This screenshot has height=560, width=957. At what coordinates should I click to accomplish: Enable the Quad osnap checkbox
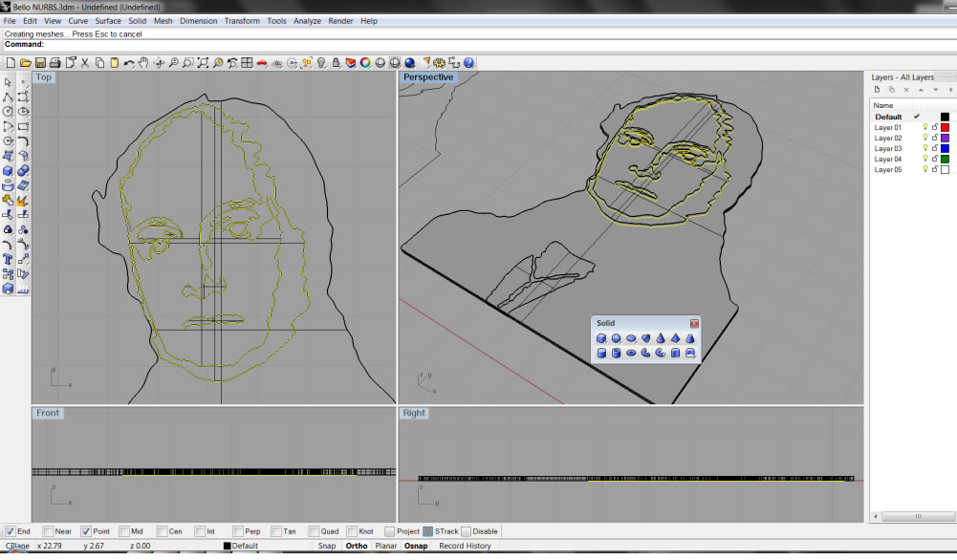(x=314, y=531)
